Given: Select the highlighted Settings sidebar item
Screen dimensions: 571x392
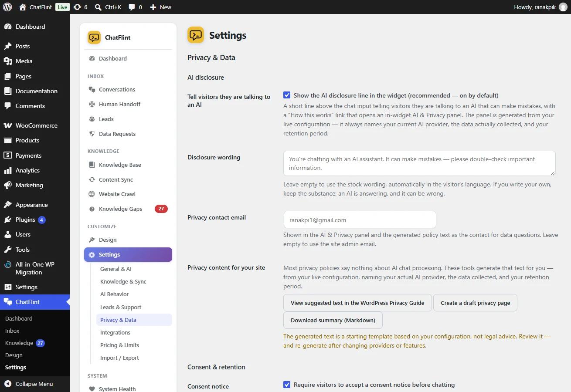Looking at the screenshot, I should pyautogui.click(x=128, y=254).
